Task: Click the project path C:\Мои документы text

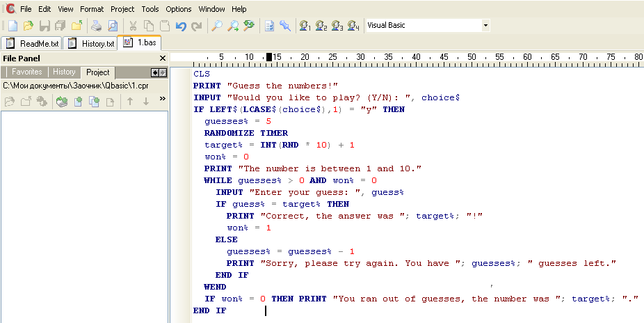Action: (x=76, y=86)
